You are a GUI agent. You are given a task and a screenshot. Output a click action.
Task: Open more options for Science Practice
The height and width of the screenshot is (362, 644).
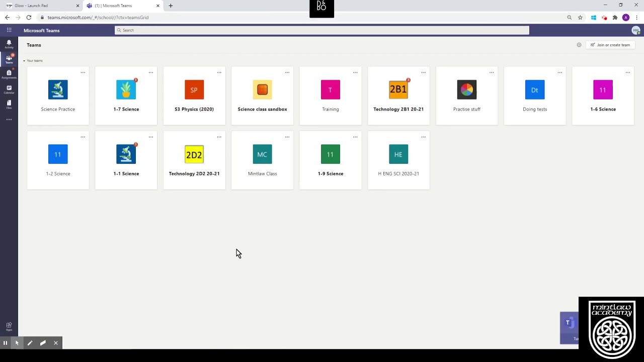point(83,72)
